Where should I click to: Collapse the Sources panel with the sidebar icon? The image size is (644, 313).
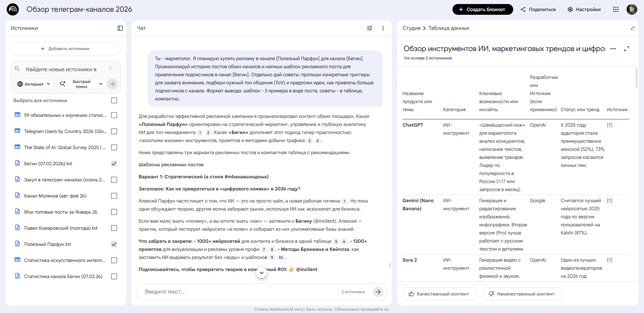(x=120, y=28)
